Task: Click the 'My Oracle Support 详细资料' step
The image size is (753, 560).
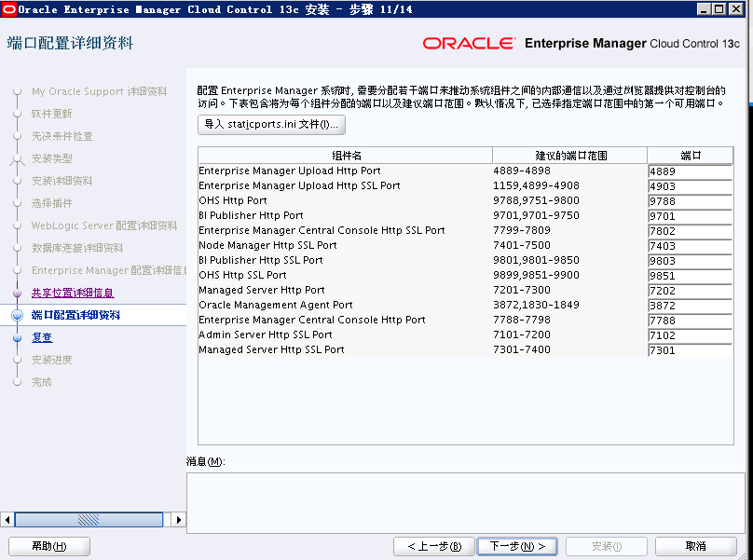Action: pyautogui.click(x=100, y=91)
